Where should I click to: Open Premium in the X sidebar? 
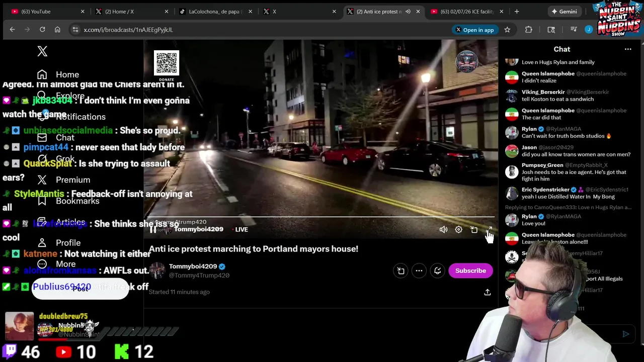coord(64,179)
